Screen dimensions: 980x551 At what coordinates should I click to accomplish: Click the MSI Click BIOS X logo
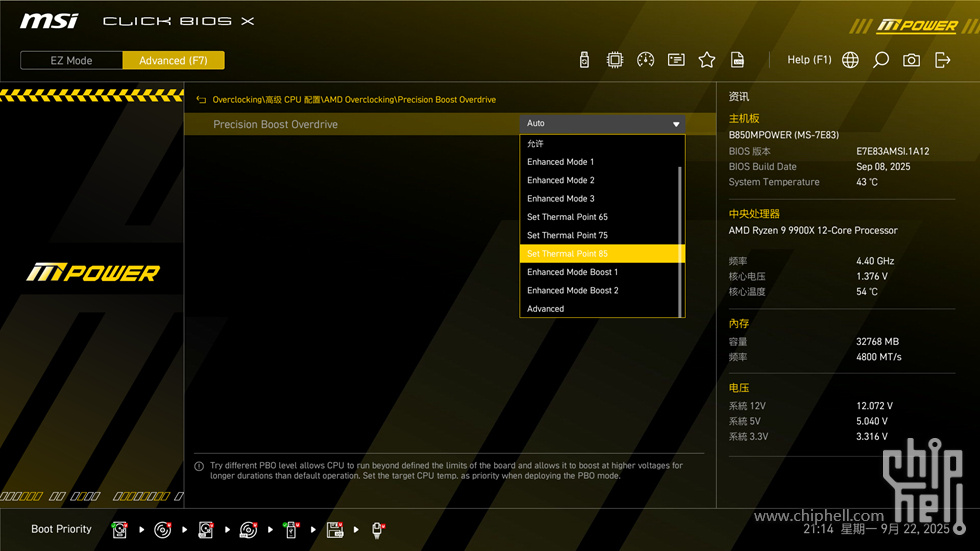click(137, 21)
